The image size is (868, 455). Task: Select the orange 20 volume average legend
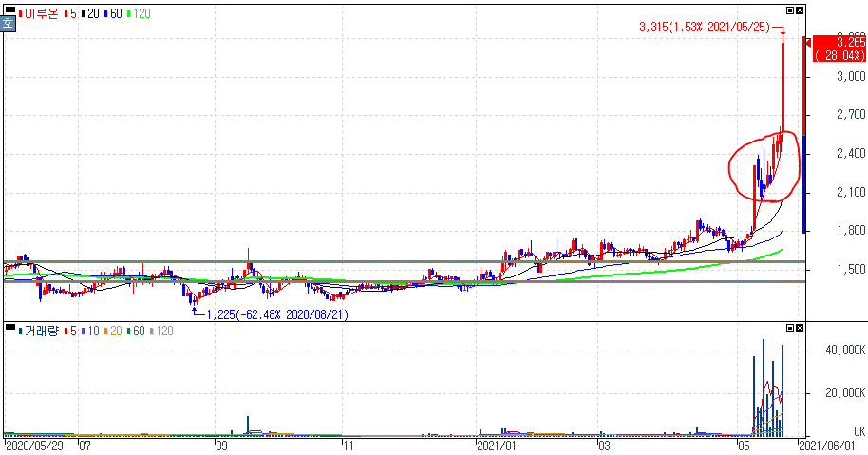pos(114,331)
